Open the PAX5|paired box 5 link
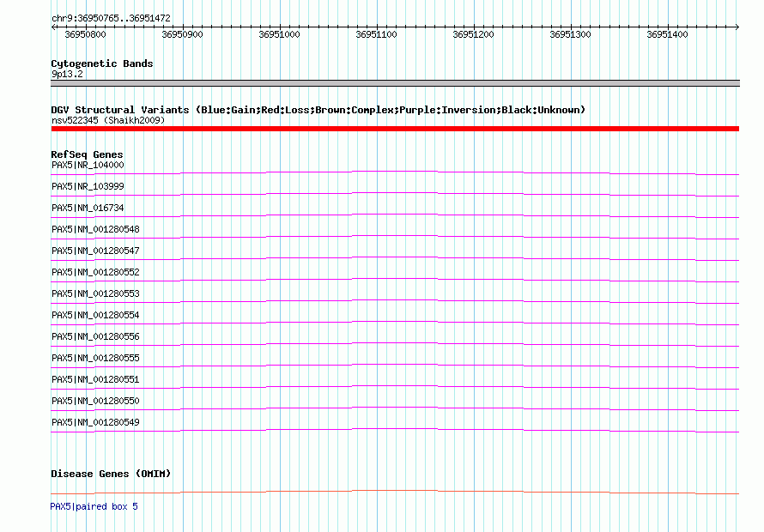This screenshot has width=764, height=532. click(x=94, y=506)
